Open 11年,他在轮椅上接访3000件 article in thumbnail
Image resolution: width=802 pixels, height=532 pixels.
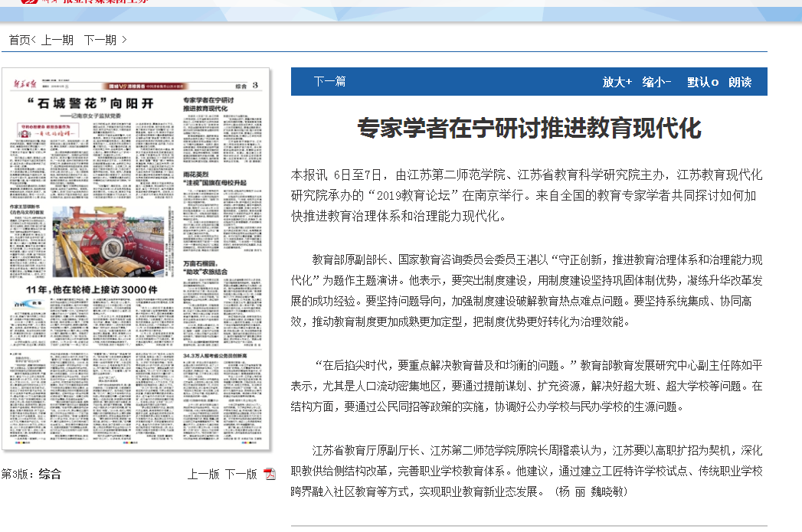(92, 290)
